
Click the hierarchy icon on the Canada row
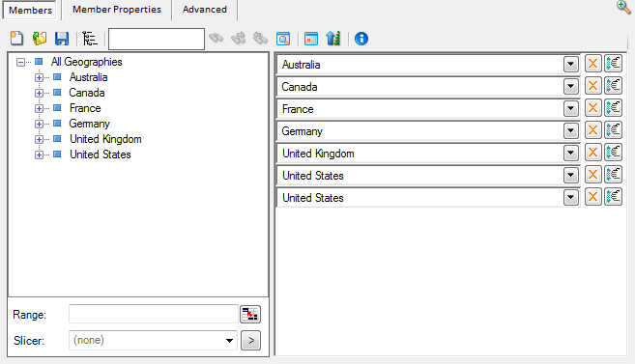click(x=613, y=86)
